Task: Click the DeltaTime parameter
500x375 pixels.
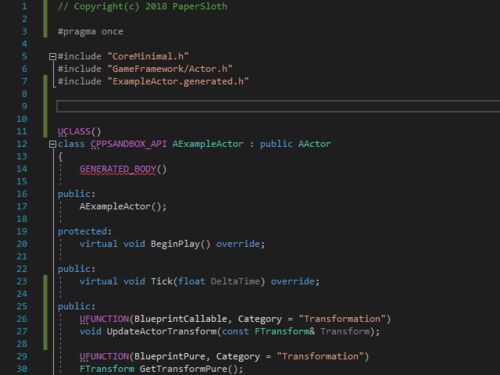Action: tap(235, 281)
